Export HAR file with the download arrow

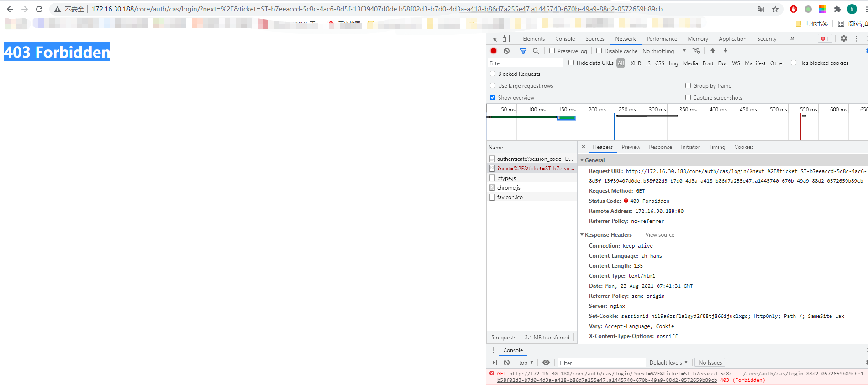tap(726, 51)
